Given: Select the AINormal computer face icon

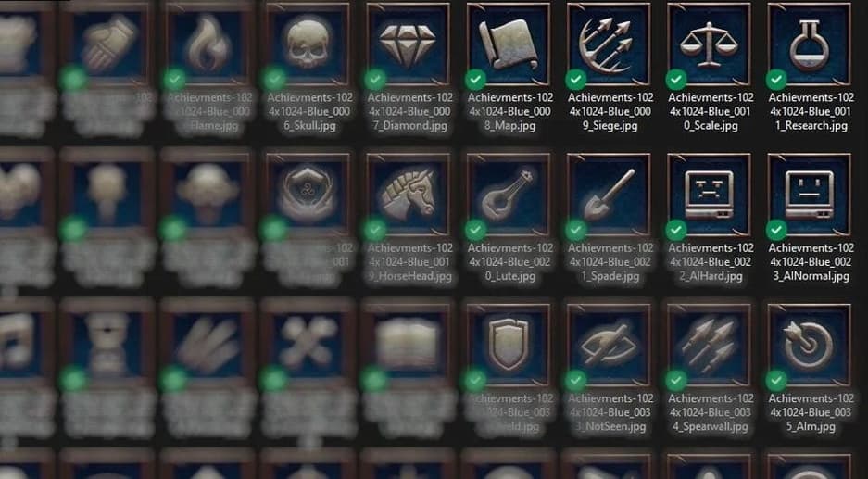Looking at the screenshot, I should (810, 195).
